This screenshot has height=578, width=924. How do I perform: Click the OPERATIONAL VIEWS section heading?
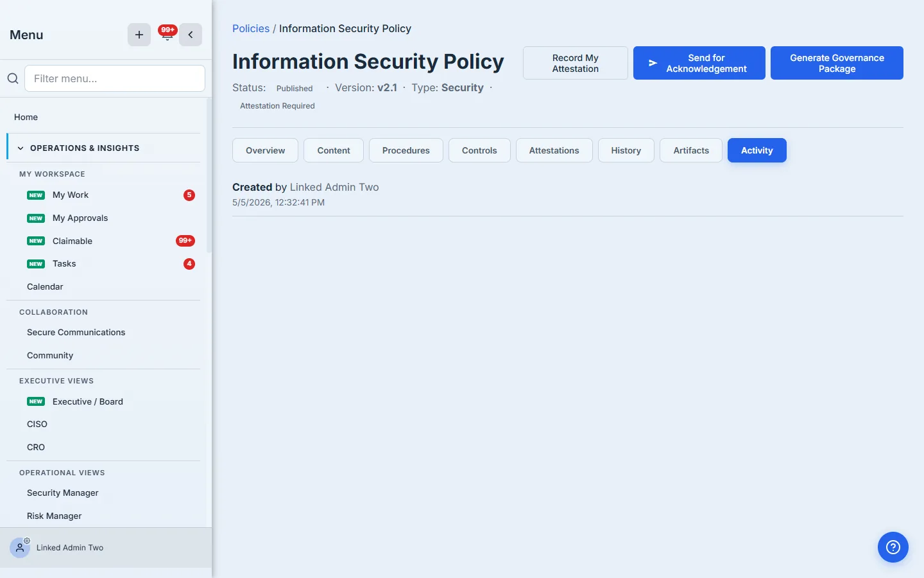pos(62,473)
